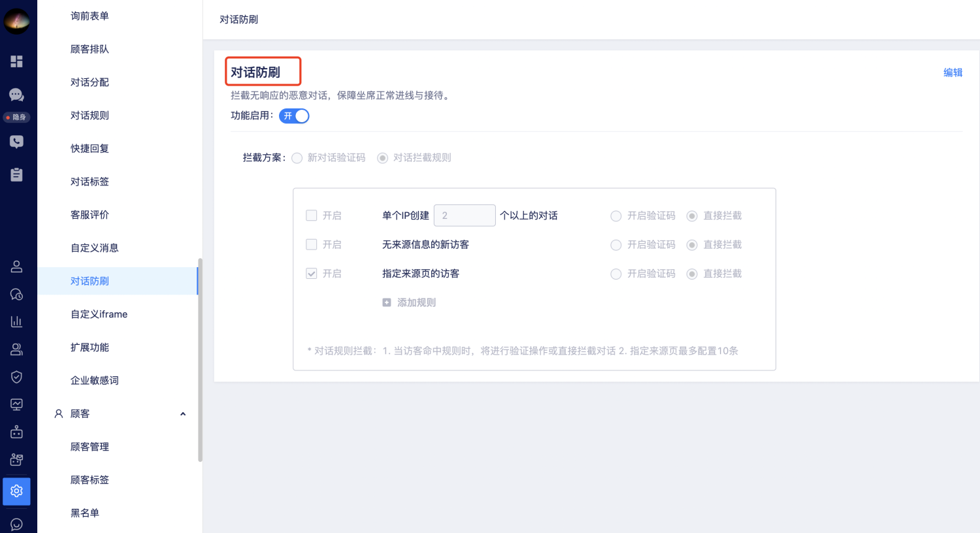Uncheck 开启 for 指定来源页的访客 rule
Screen dimensions: 980x533
tap(312, 274)
